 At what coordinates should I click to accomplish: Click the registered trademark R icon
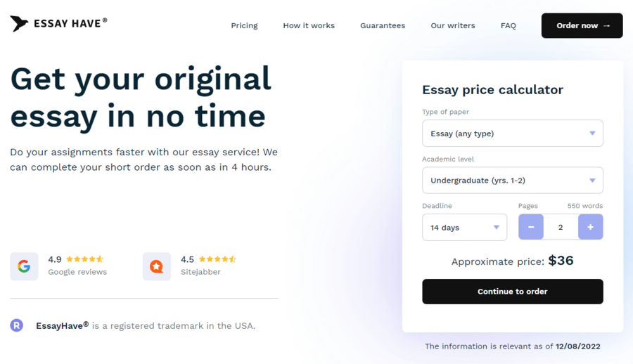(x=17, y=325)
